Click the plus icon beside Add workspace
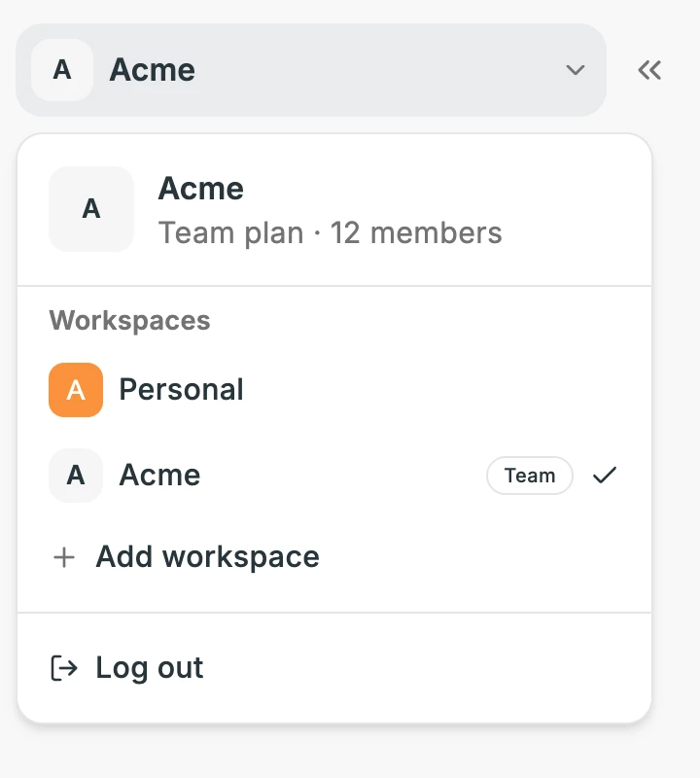 [x=64, y=557]
